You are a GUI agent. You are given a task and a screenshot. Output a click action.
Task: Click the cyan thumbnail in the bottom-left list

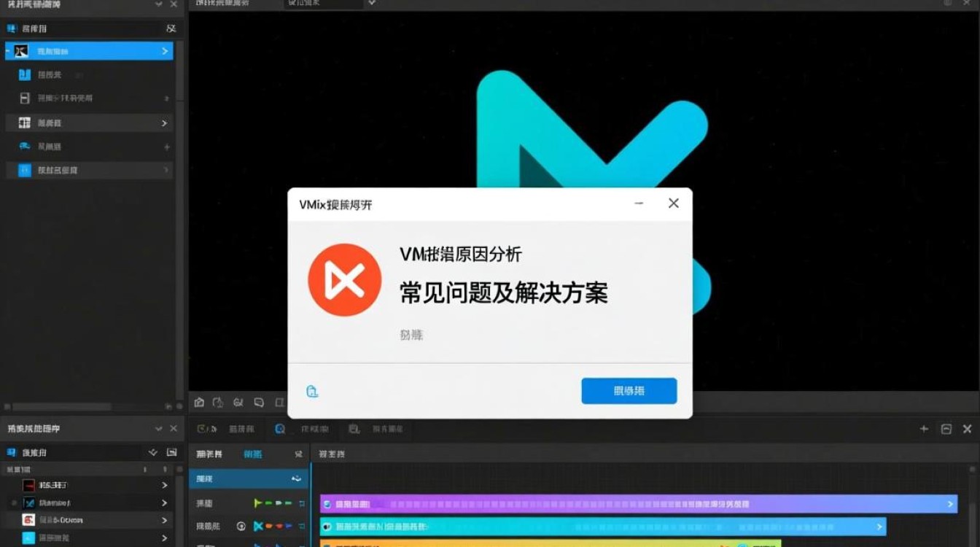[x=28, y=538]
